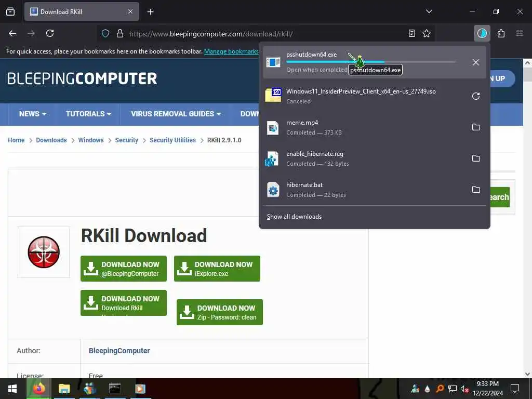
Task: Go forward to the next page
Action: click(31, 33)
